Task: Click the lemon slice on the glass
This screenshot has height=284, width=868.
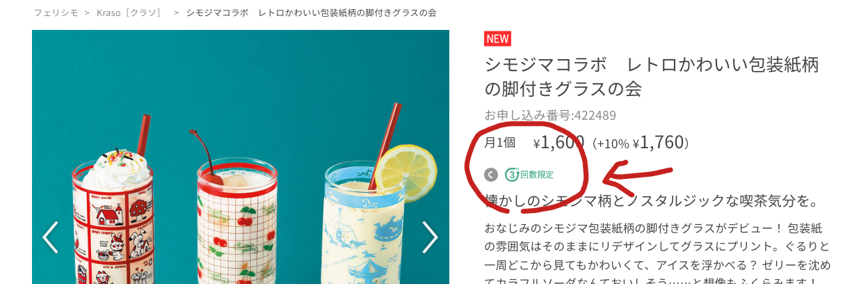Action: [x=411, y=173]
